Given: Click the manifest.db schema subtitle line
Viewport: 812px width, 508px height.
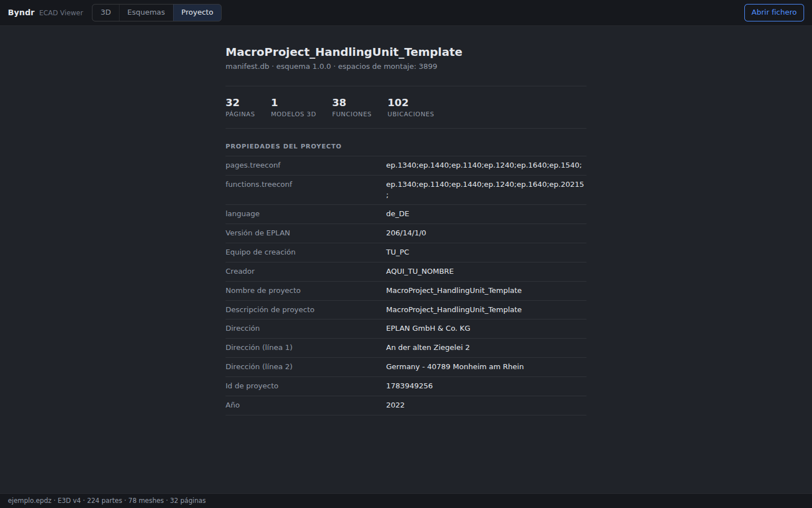Looking at the screenshot, I should click(332, 67).
